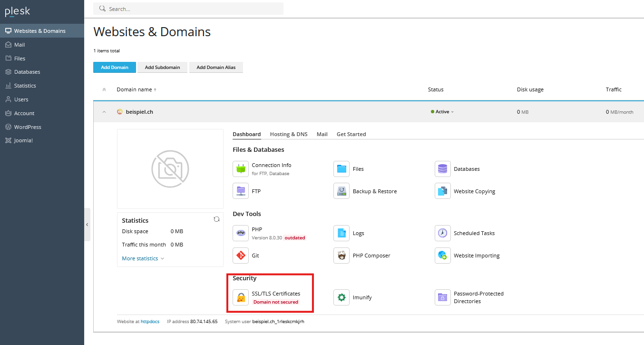Click the Imunify green gear icon
This screenshot has width=644, height=345.
pyautogui.click(x=341, y=297)
